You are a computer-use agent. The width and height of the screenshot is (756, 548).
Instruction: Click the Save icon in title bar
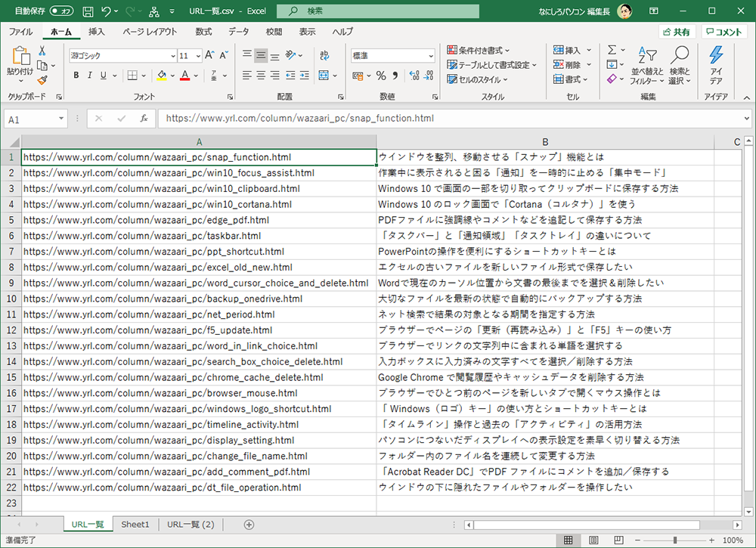[x=88, y=11]
